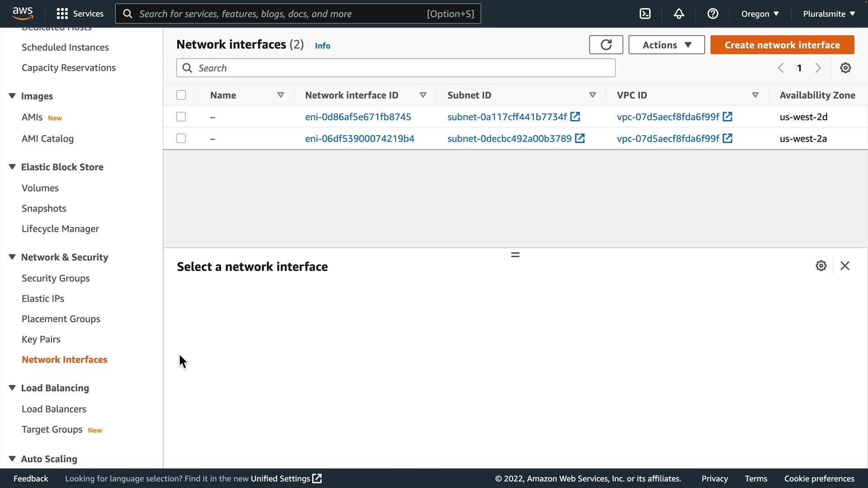Open details panel settings gear

click(x=821, y=266)
